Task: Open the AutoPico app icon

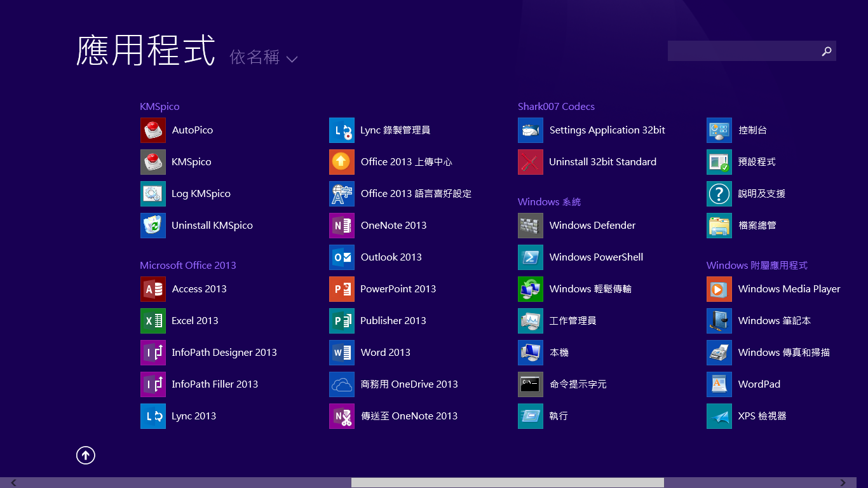Action: 153,130
